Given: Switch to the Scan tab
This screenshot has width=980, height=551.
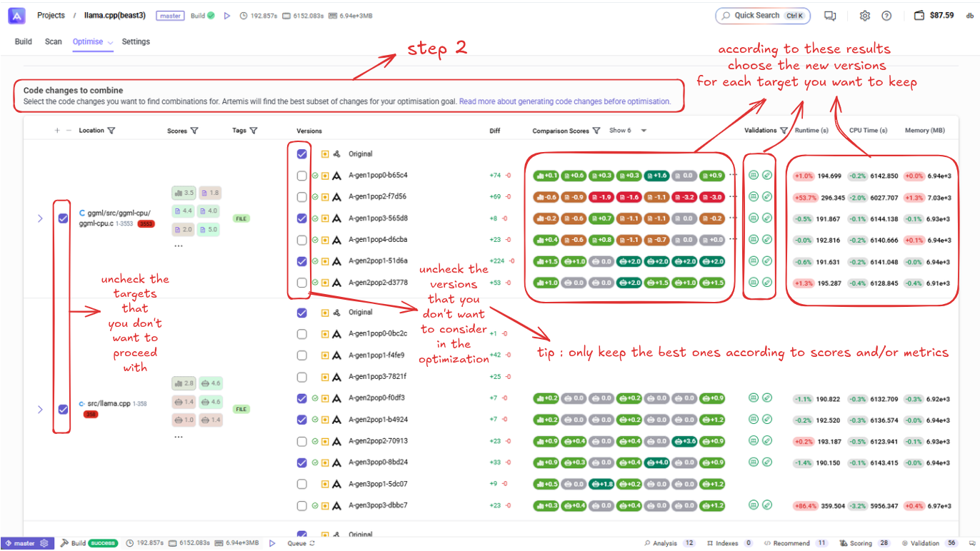Looking at the screenshot, I should [54, 41].
